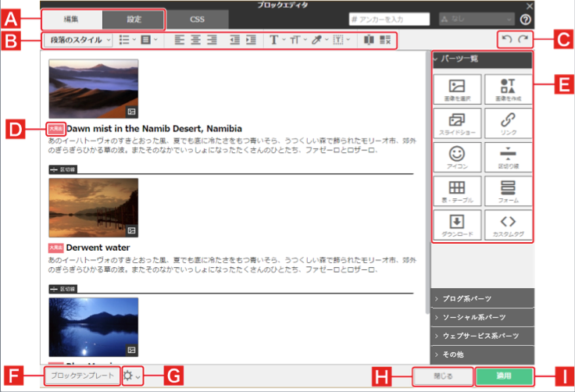Open the gear settings dropdown
The width and height of the screenshot is (575, 392).
[132, 376]
